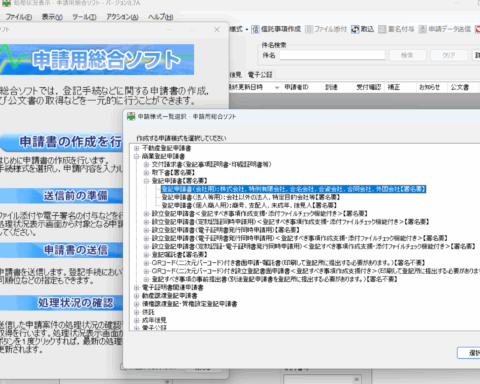Select 設立登記申請書(電子証明書発行同時申請用)【署名要】 row

tap(226, 230)
